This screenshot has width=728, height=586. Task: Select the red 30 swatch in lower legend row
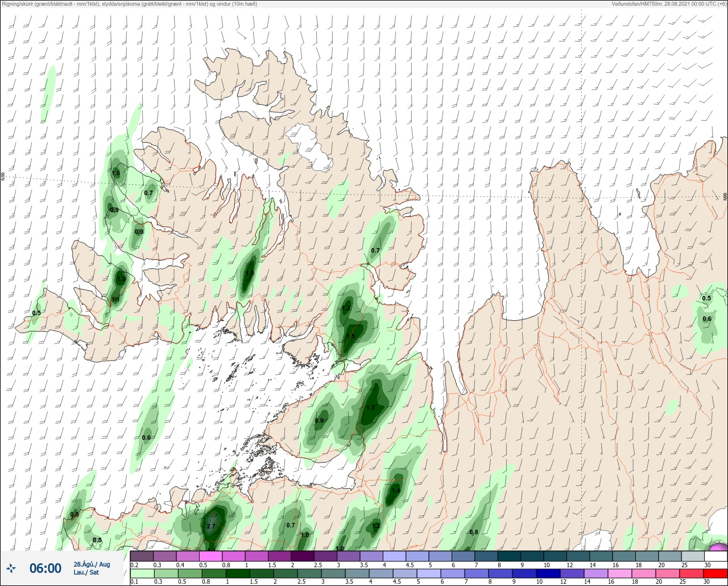click(x=715, y=573)
